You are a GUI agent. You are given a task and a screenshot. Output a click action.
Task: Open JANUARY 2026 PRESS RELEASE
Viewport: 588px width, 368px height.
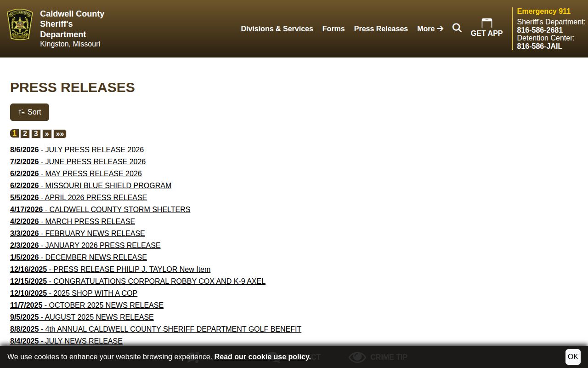(x=85, y=245)
